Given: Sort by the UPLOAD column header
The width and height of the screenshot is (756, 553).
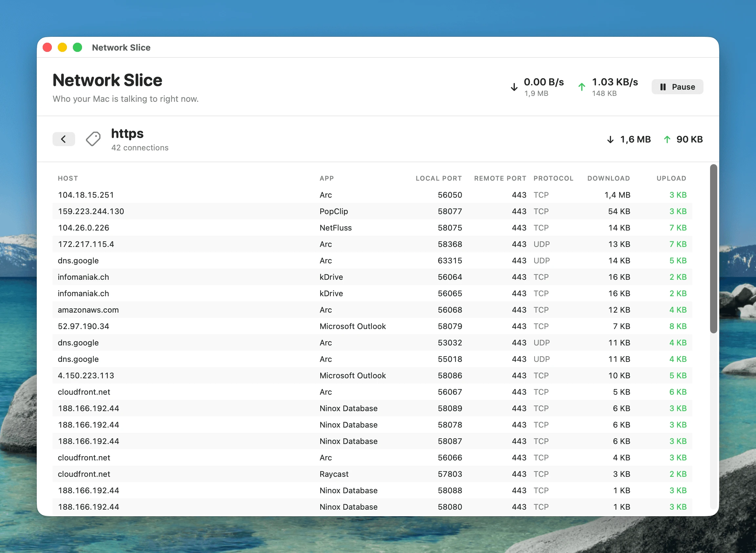Looking at the screenshot, I should pyautogui.click(x=671, y=178).
